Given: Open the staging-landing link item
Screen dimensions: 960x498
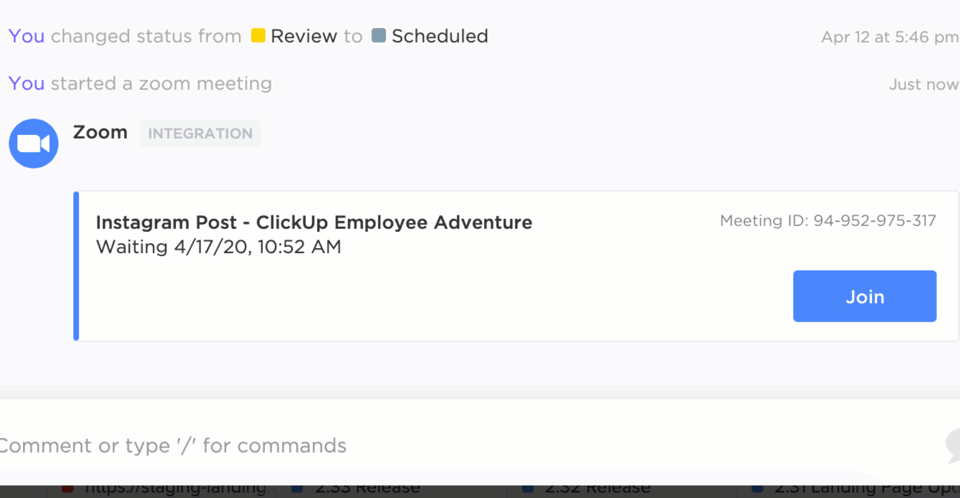Looking at the screenshot, I should tap(172, 488).
